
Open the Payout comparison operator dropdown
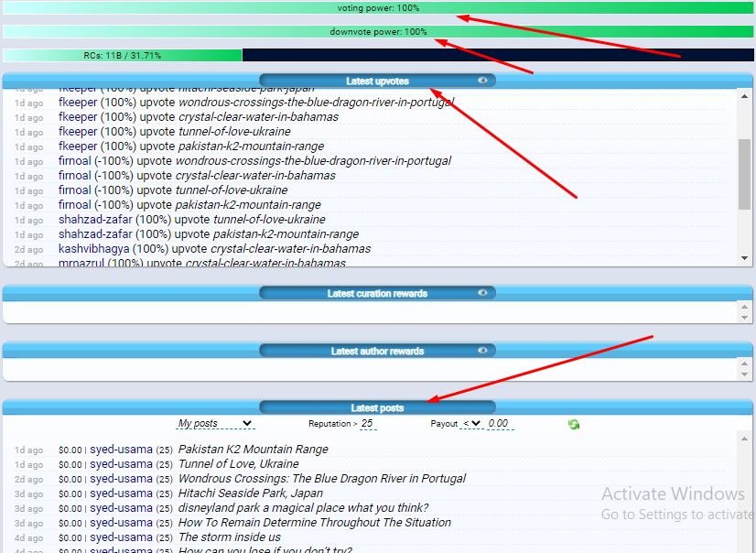tap(471, 423)
